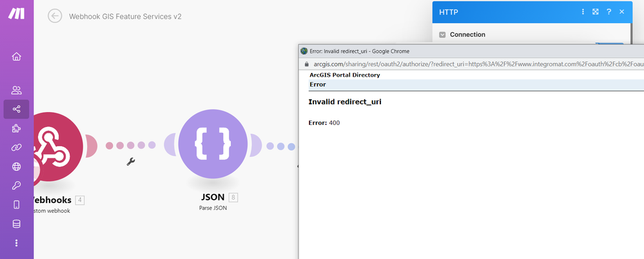
Task: Open Devices phone icon in sidebar
Action: [16, 205]
